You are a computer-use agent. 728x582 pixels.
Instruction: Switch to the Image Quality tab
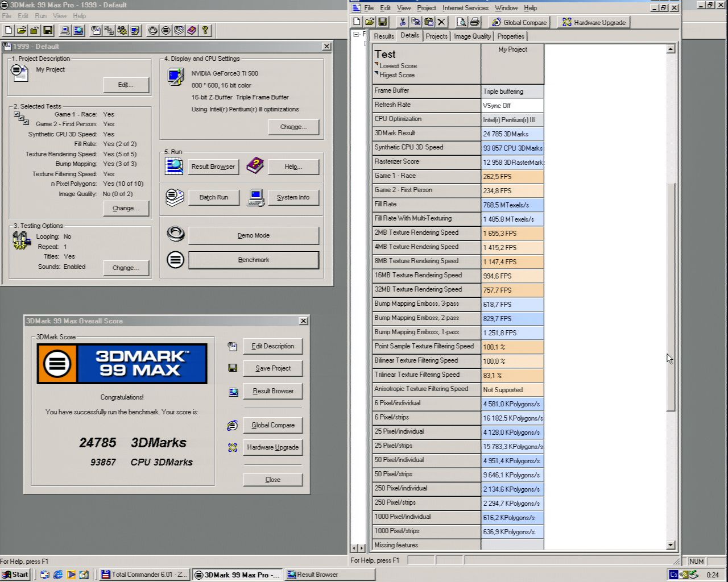(472, 36)
